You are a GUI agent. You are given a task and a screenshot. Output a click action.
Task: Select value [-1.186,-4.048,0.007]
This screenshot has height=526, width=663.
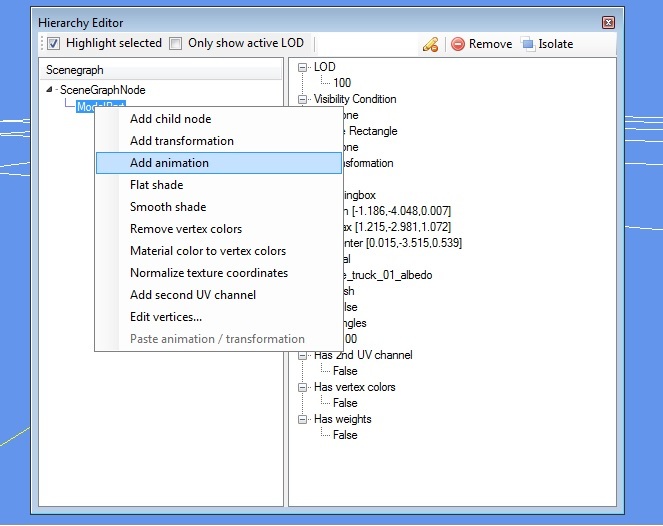click(401, 211)
